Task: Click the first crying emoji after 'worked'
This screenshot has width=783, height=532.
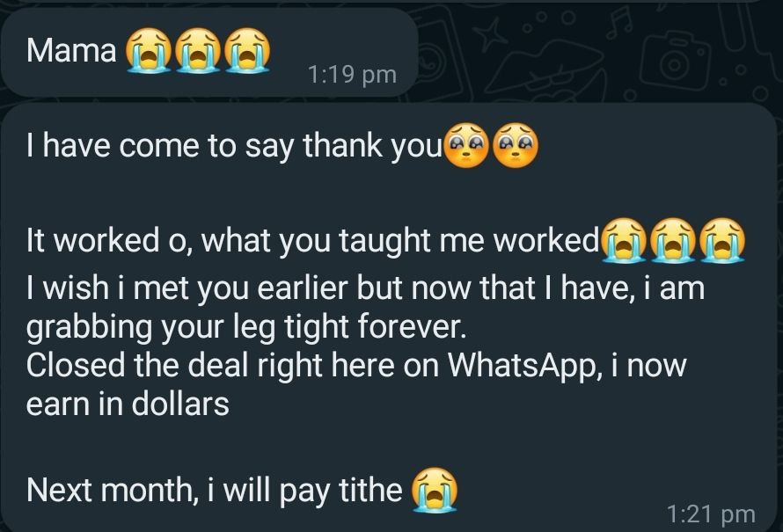Action: coord(625,240)
